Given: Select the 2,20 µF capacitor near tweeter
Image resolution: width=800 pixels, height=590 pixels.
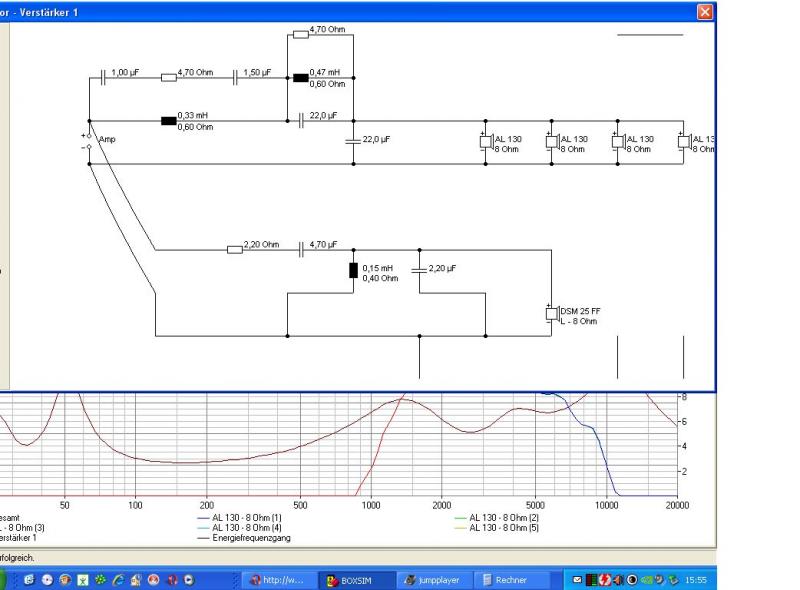Looking at the screenshot, I should (418, 270).
